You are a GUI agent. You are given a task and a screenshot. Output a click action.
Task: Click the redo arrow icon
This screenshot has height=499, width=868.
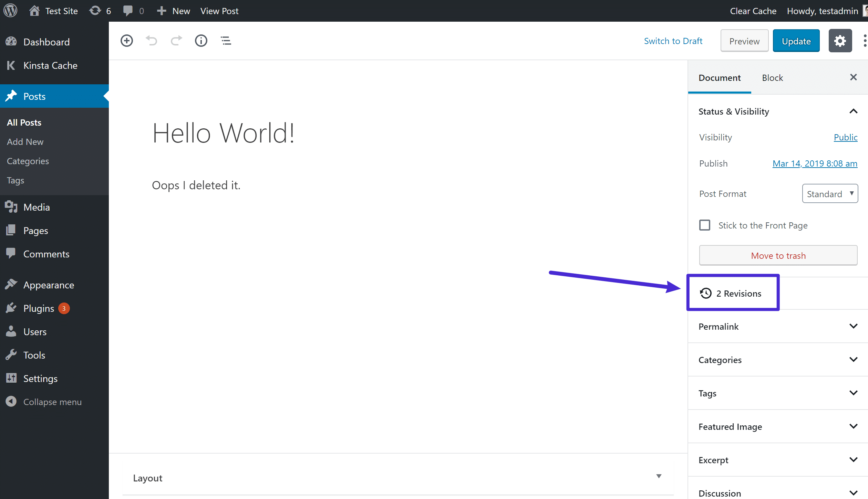coord(176,41)
